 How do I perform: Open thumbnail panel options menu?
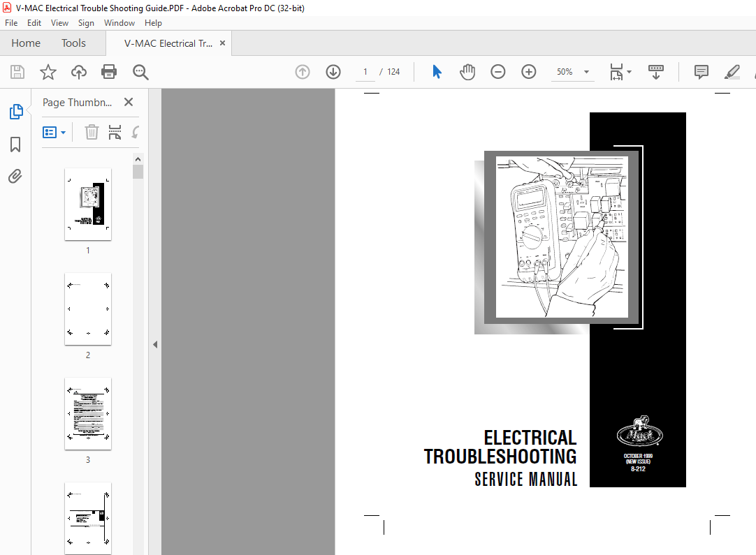click(54, 132)
